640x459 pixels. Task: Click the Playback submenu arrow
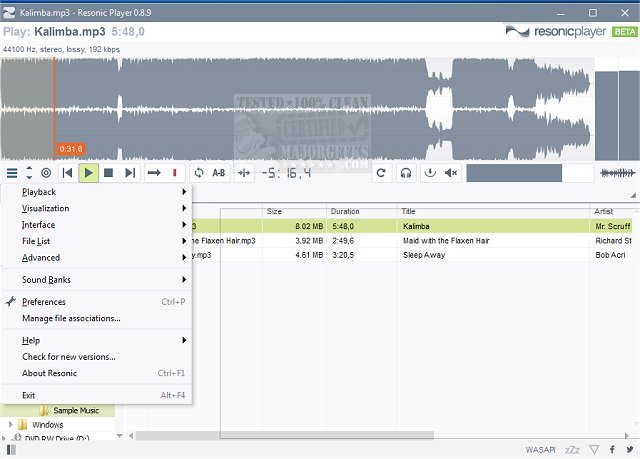tap(184, 192)
